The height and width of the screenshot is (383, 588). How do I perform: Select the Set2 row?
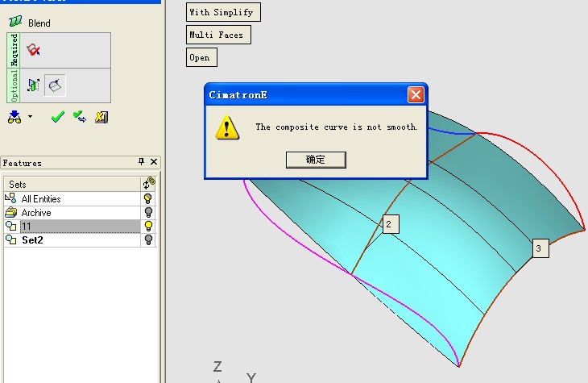[x=72, y=240]
